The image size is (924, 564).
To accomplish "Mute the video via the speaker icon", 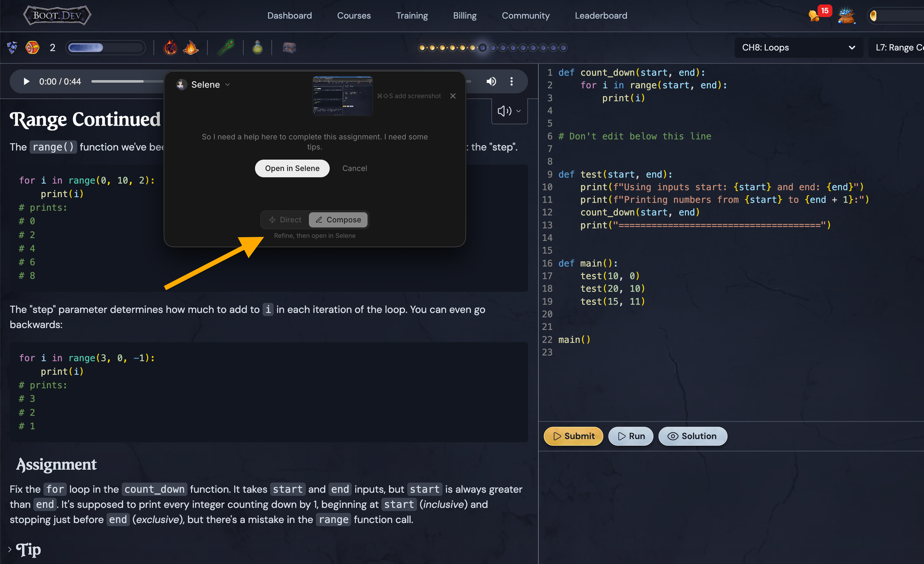I will coord(491,82).
